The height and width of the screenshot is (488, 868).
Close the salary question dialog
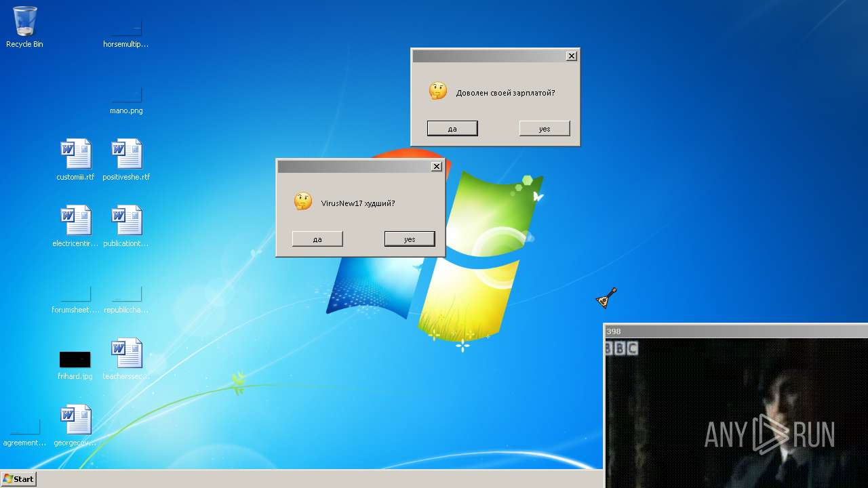572,56
